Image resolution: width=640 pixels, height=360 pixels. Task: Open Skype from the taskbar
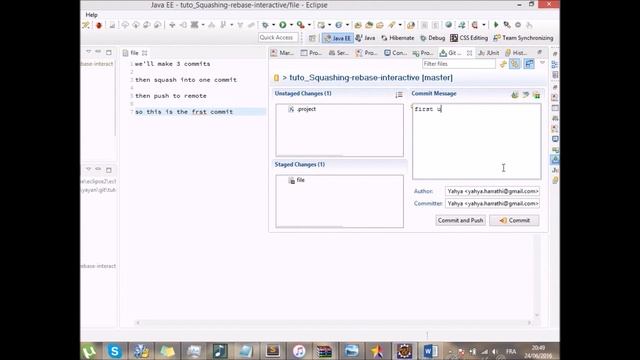(115, 351)
